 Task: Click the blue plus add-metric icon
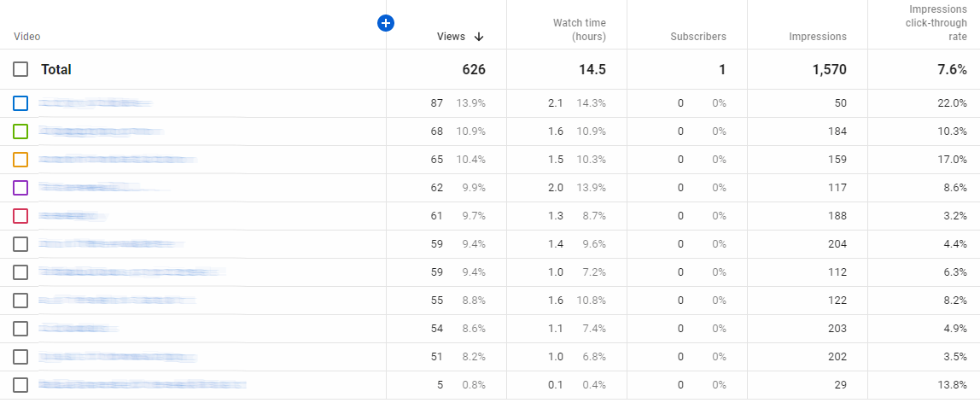click(386, 24)
